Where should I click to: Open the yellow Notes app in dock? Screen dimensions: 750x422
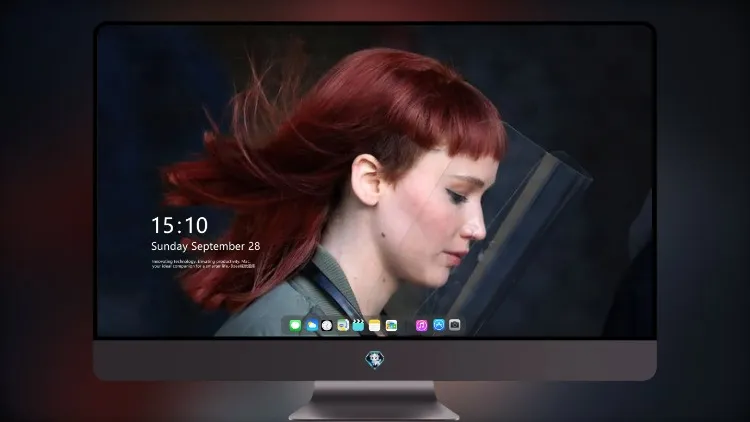[x=375, y=326]
